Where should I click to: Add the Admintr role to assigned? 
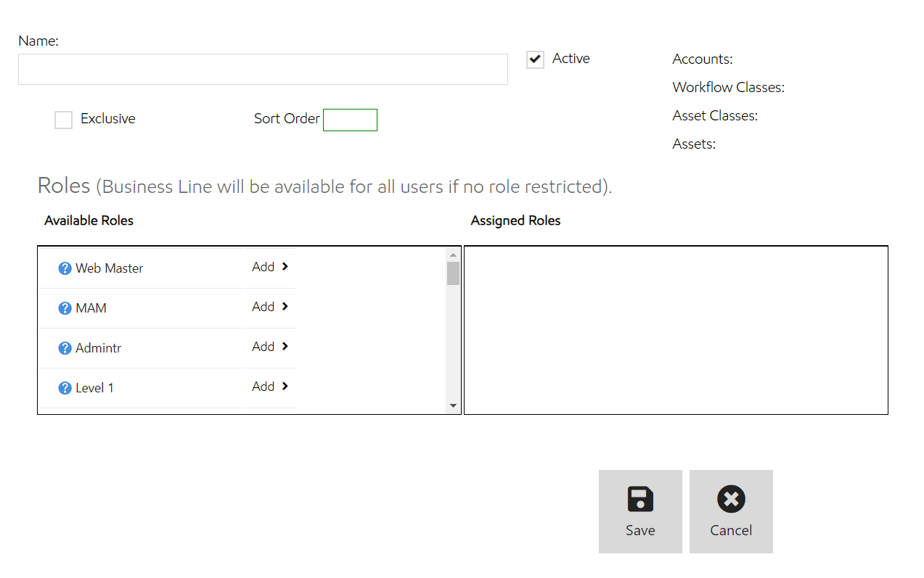[x=269, y=347]
